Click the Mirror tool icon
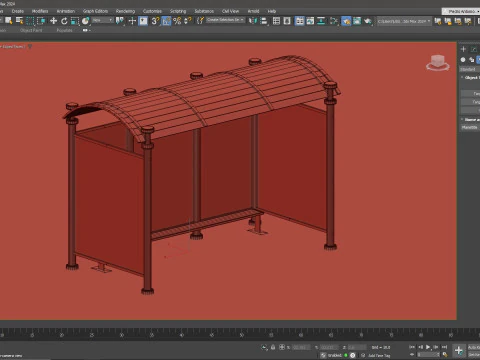 tap(253, 21)
